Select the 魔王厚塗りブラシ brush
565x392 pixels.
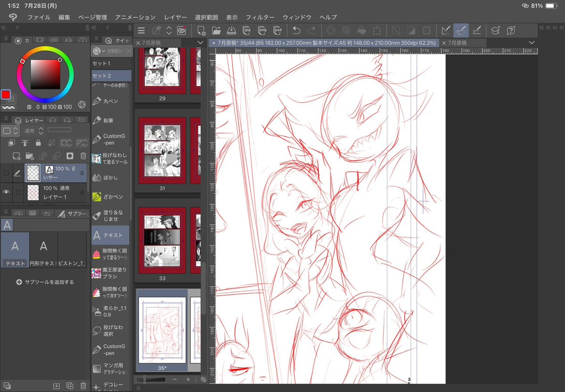pos(111,273)
